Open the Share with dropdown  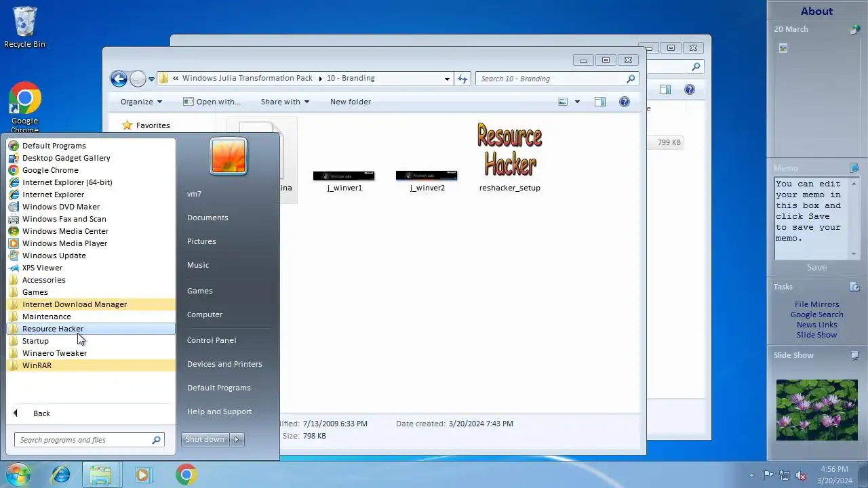[x=285, y=102]
